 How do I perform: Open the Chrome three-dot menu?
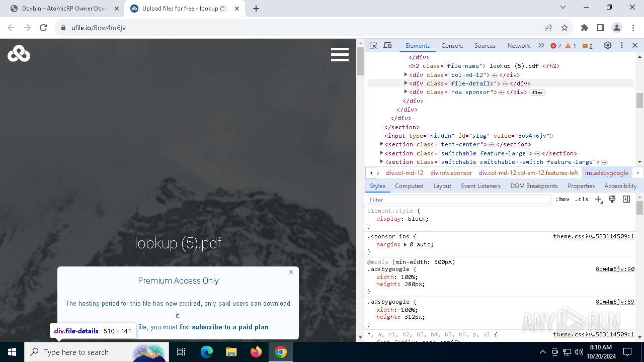coord(633,28)
